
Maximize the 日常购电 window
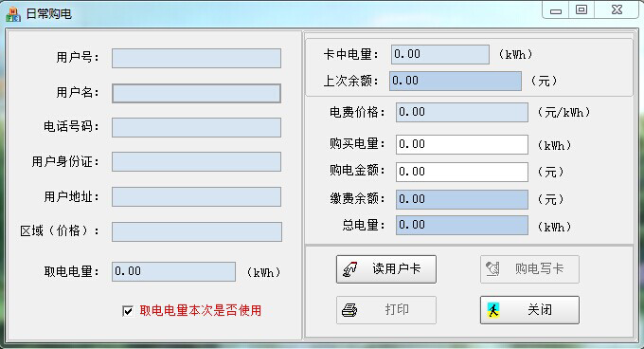click(581, 9)
